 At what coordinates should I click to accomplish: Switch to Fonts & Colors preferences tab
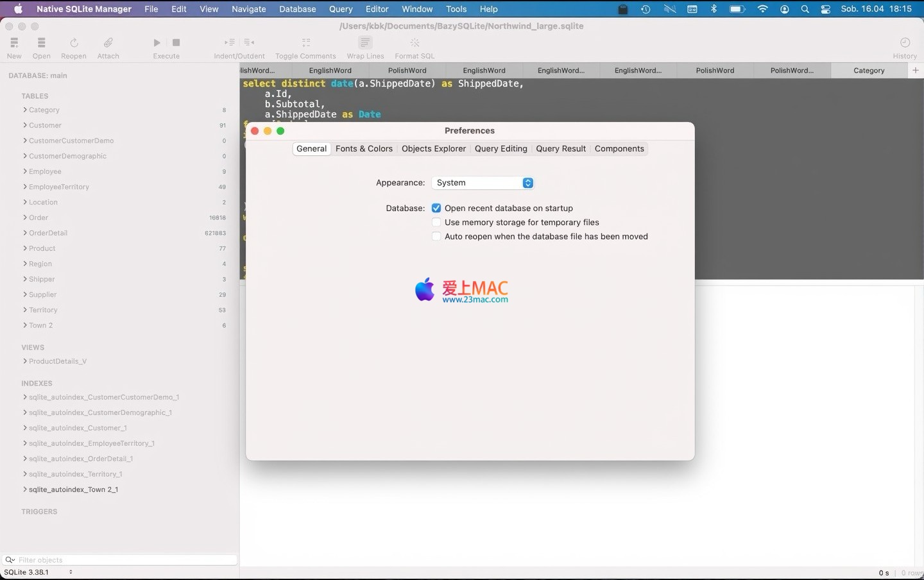[364, 149]
